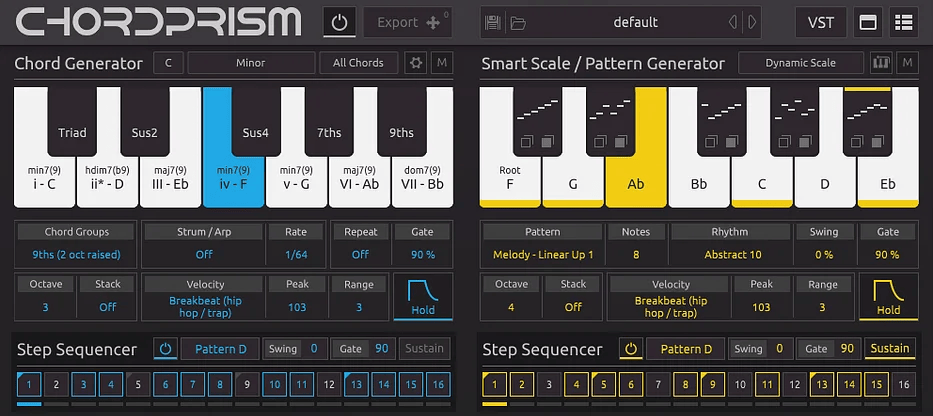Viewport: 933px width, 416px height.
Task: Open the preset folder browser icon
Action: point(517,22)
